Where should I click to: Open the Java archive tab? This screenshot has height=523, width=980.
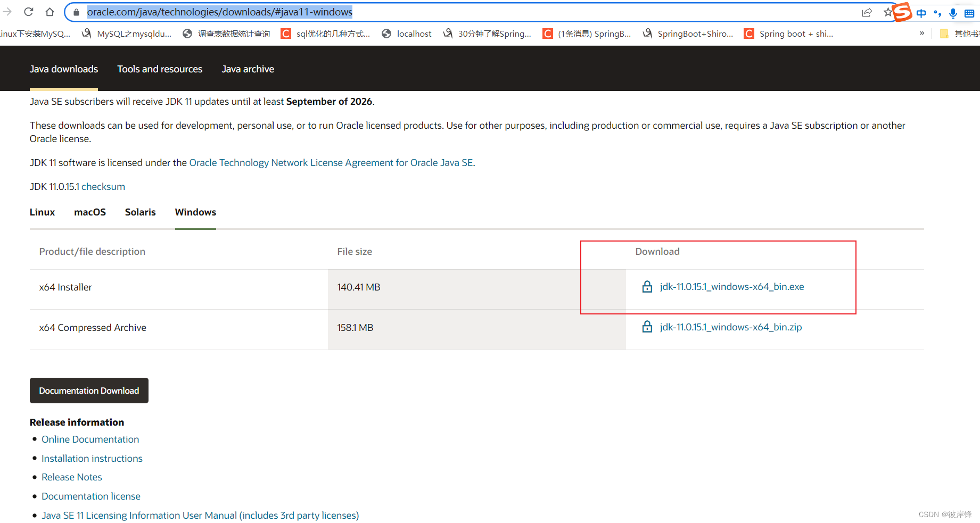click(248, 69)
